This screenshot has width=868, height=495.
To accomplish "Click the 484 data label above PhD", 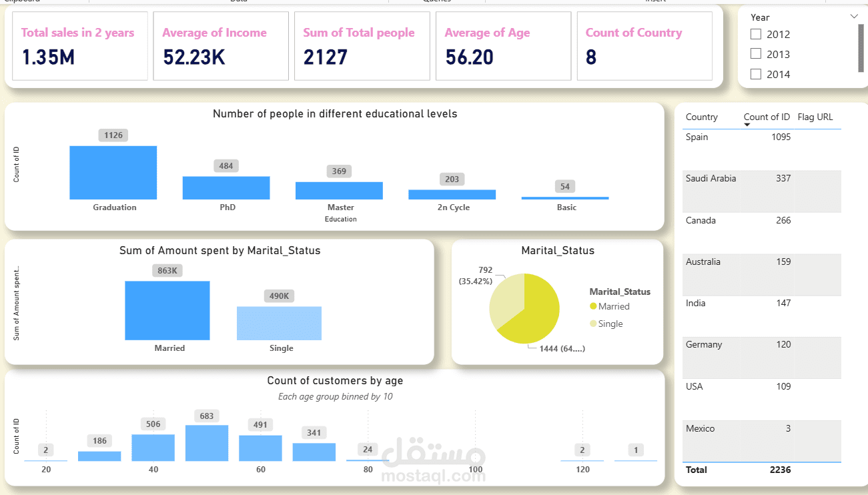I will [226, 165].
